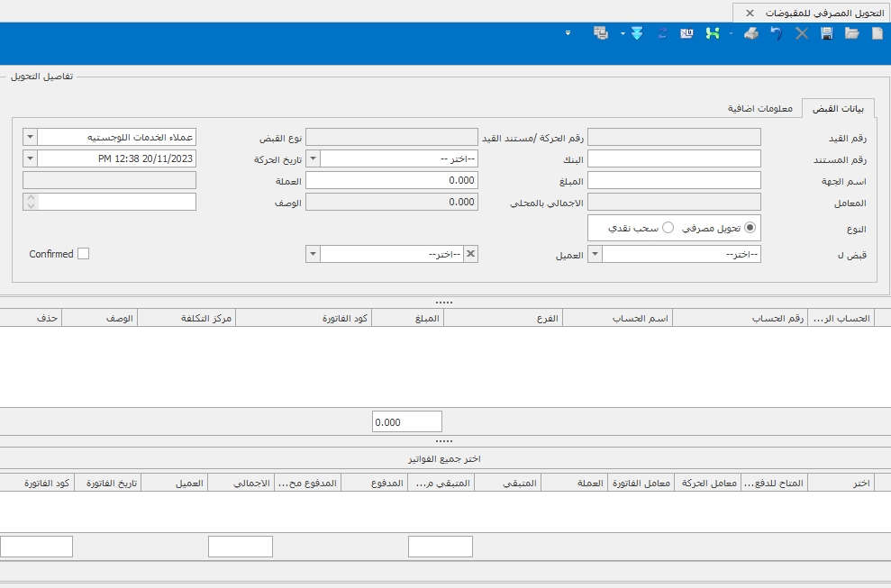Switch to معلومات اضافية tab

pyautogui.click(x=760, y=108)
